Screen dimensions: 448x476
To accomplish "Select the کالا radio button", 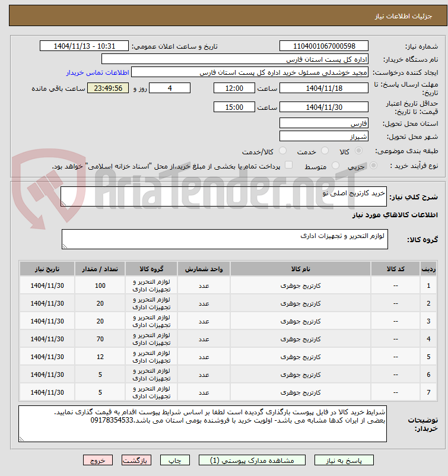I will (358, 151).
